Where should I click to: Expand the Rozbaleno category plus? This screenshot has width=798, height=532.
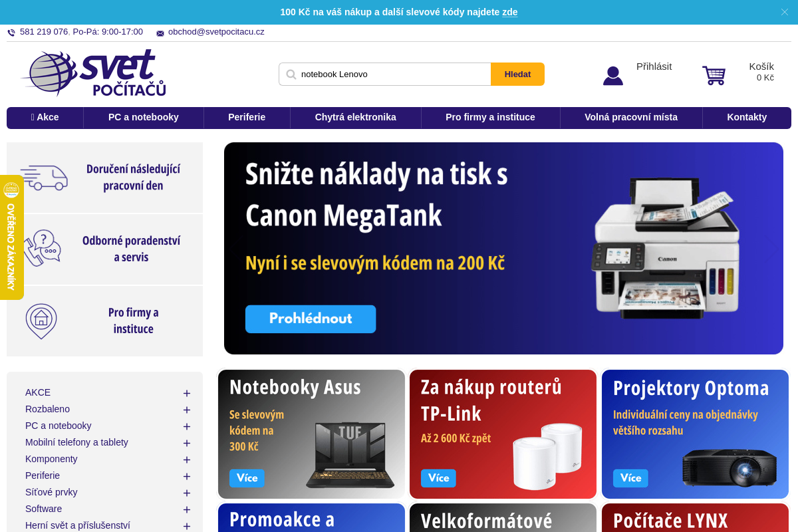pos(187,410)
